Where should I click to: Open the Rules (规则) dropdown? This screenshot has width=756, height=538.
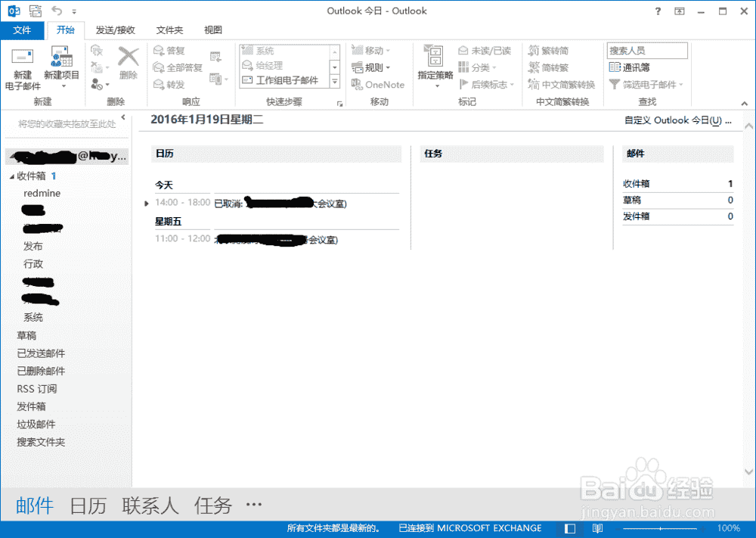[370, 67]
